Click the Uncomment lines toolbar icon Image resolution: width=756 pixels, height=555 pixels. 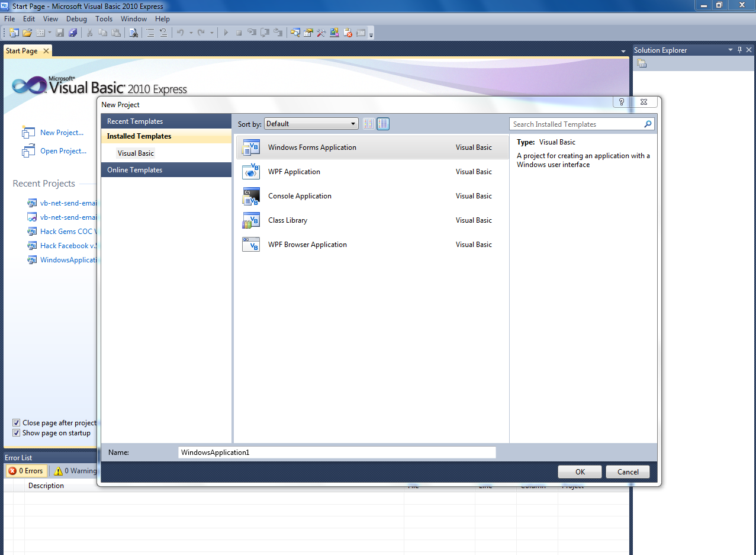click(163, 33)
